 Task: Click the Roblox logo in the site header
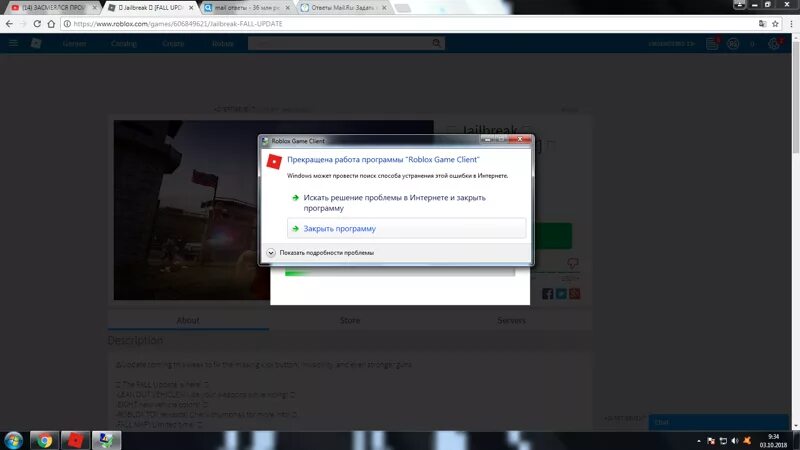tap(36, 43)
